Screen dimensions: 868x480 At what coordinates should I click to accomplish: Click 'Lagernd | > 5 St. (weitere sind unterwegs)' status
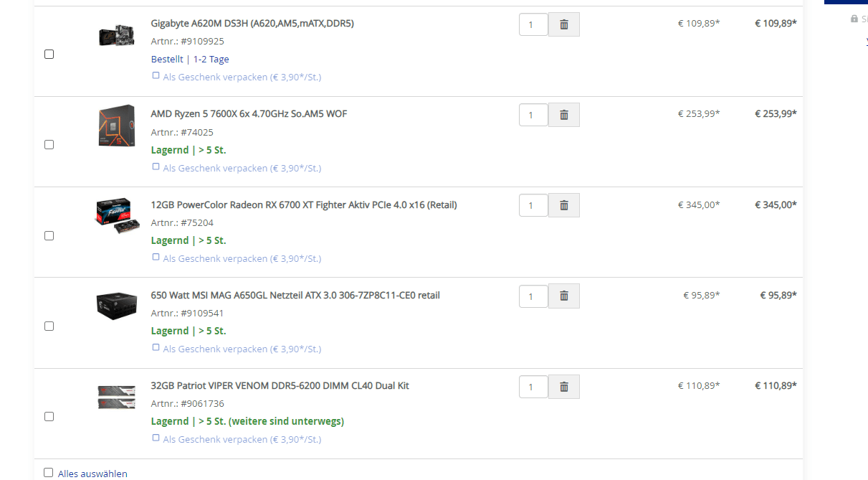[x=247, y=421]
